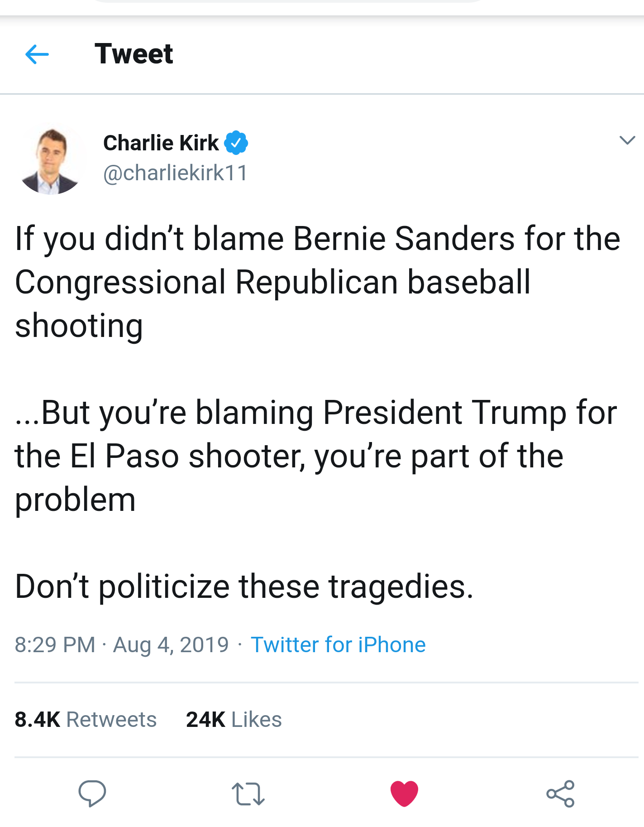Expand the tweet options chevron
This screenshot has height=827, width=644.
[x=627, y=140]
